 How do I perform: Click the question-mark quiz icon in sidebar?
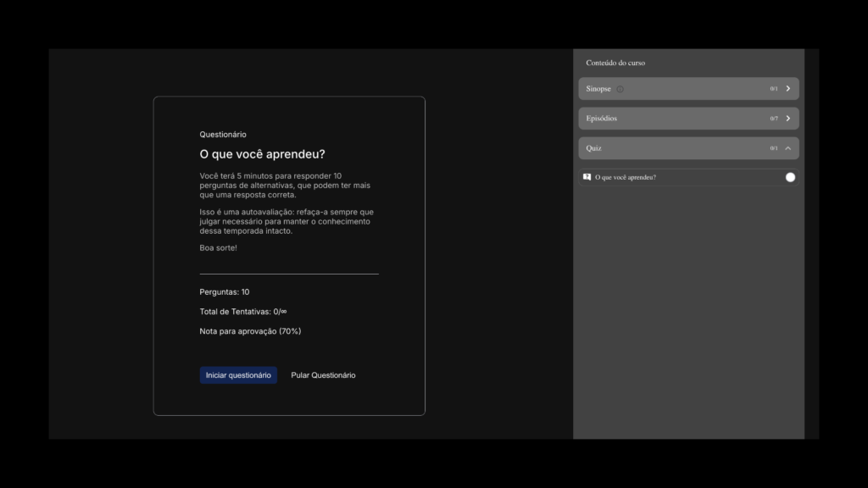587,177
